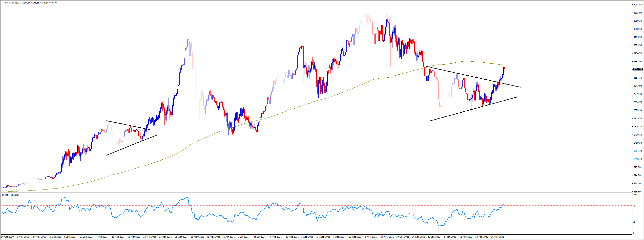The image size is (644, 240).
Task: Select the 3563.90 price axis label
Action: (x=638, y=62)
